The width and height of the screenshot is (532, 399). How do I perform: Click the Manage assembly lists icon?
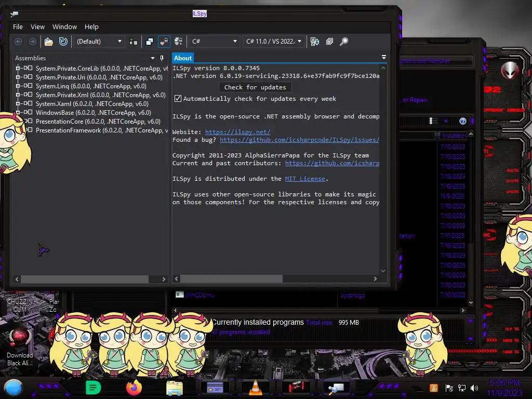pos(134,42)
